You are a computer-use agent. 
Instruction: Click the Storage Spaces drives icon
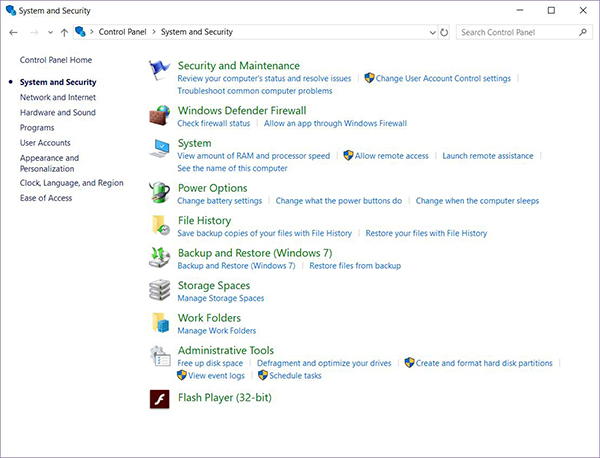[x=160, y=291]
